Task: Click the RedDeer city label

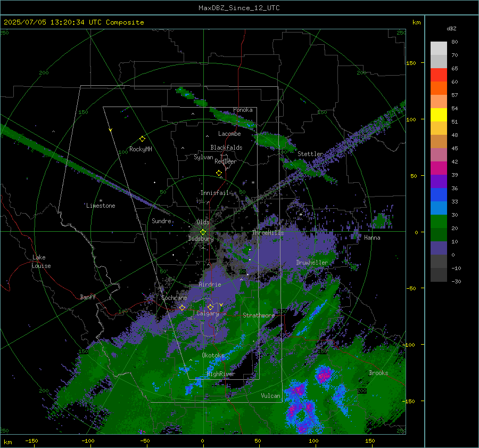Action: point(226,161)
